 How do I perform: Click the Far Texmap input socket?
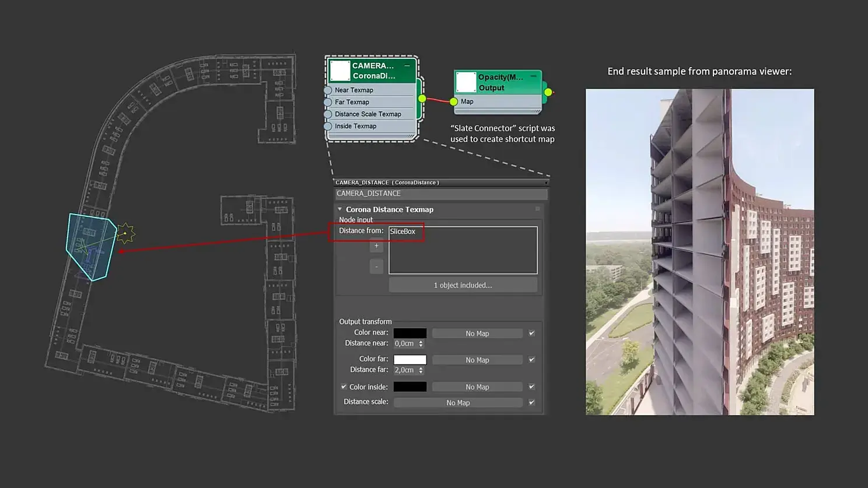click(328, 102)
